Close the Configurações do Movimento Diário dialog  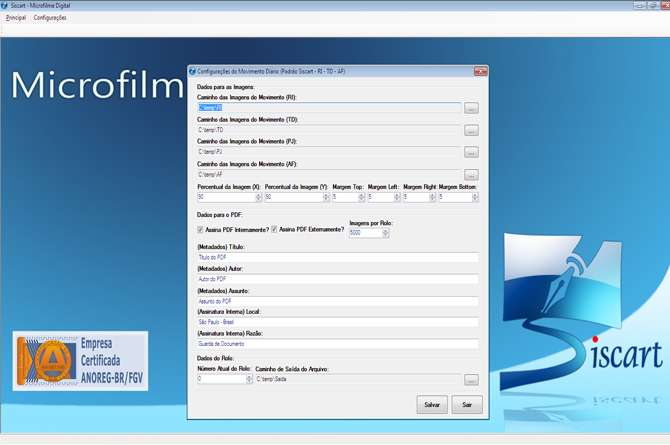[x=480, y=71]
